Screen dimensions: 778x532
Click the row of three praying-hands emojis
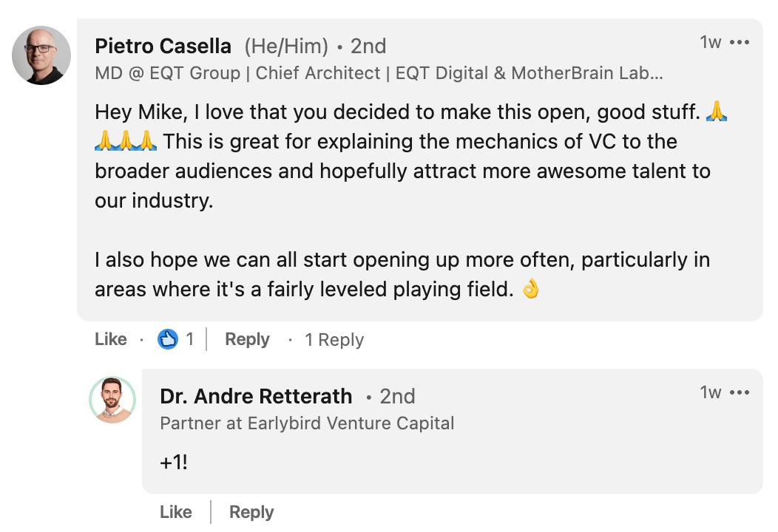126,141
